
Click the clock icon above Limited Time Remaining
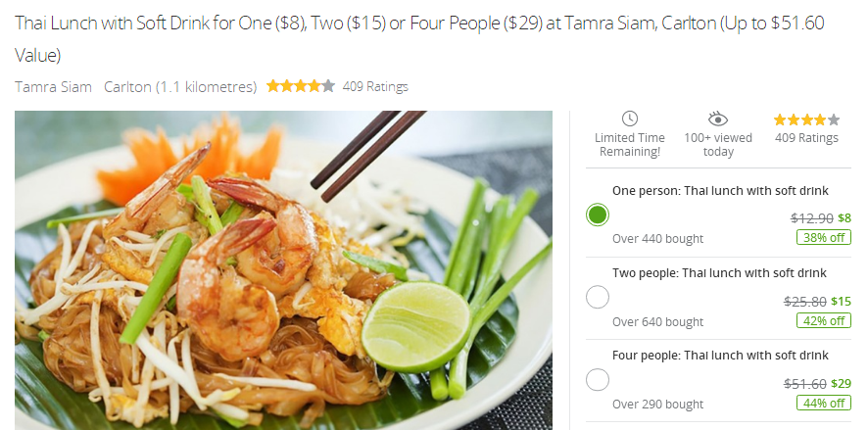(629, 119)
